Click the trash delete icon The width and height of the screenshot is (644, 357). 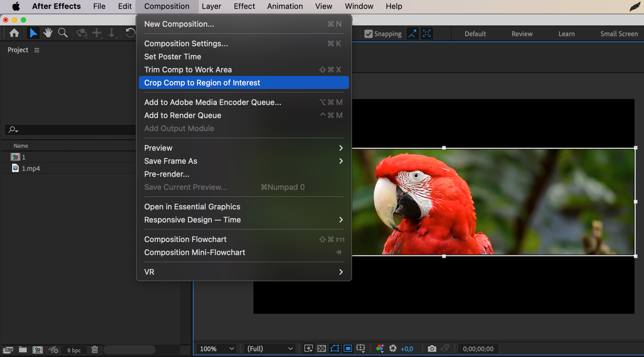95,350
